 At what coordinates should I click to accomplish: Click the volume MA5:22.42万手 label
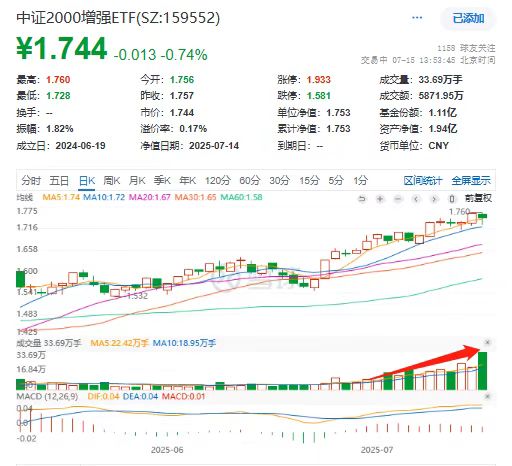(x=119, y=343)
